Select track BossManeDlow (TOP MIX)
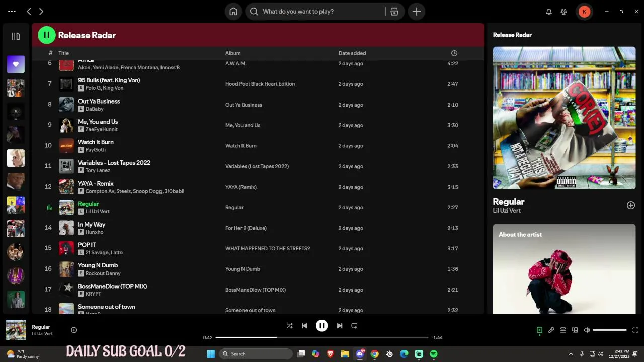The height and width of the screenshot is (362, 644). pos(112,286)
